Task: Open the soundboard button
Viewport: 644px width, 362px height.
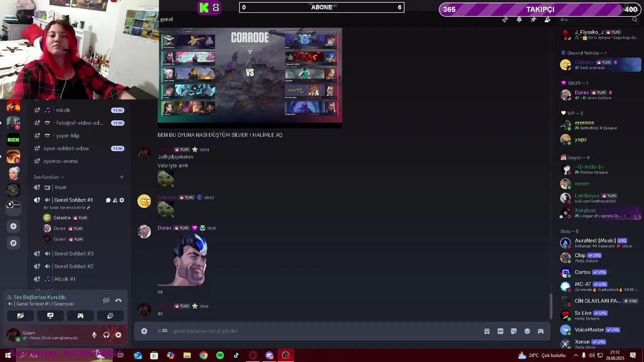Action: (110, 316)
